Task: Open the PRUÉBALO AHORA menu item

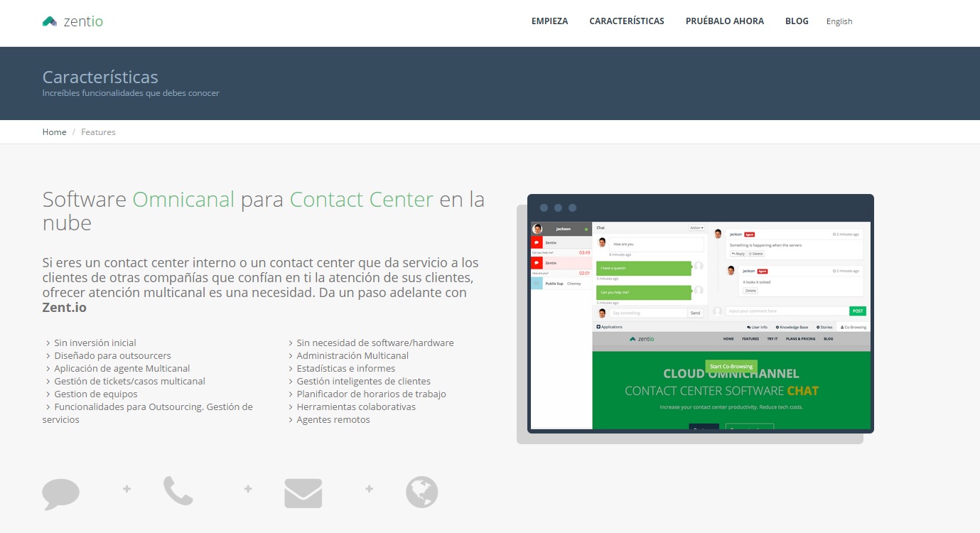Action: point(725,21)
